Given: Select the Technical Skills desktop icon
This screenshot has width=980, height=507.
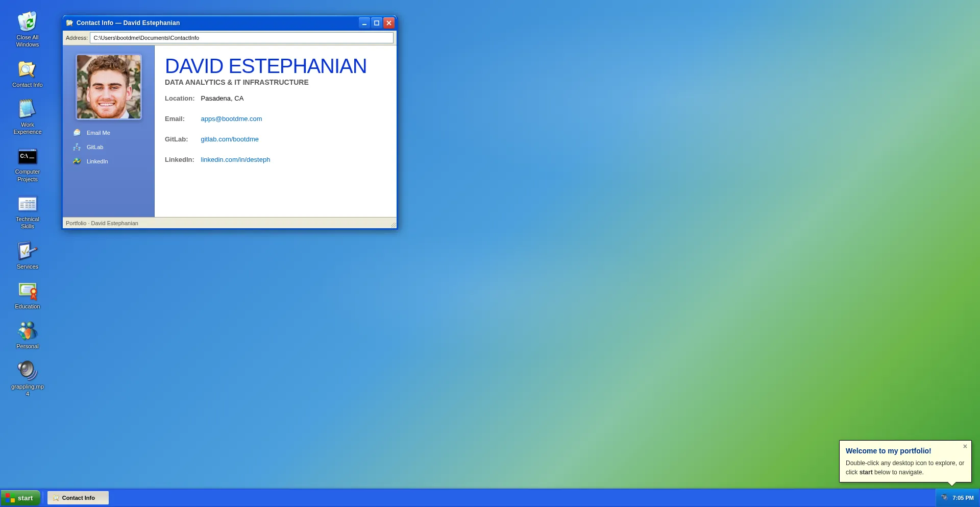Looking at the screenshot, I should (x=28, y=212).
